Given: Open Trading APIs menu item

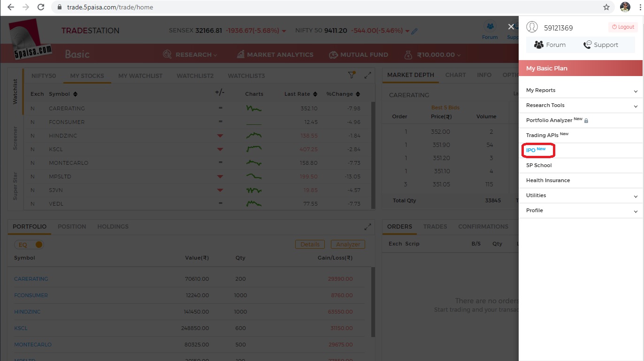Looking at the screenshot, I should click(547, 135).
